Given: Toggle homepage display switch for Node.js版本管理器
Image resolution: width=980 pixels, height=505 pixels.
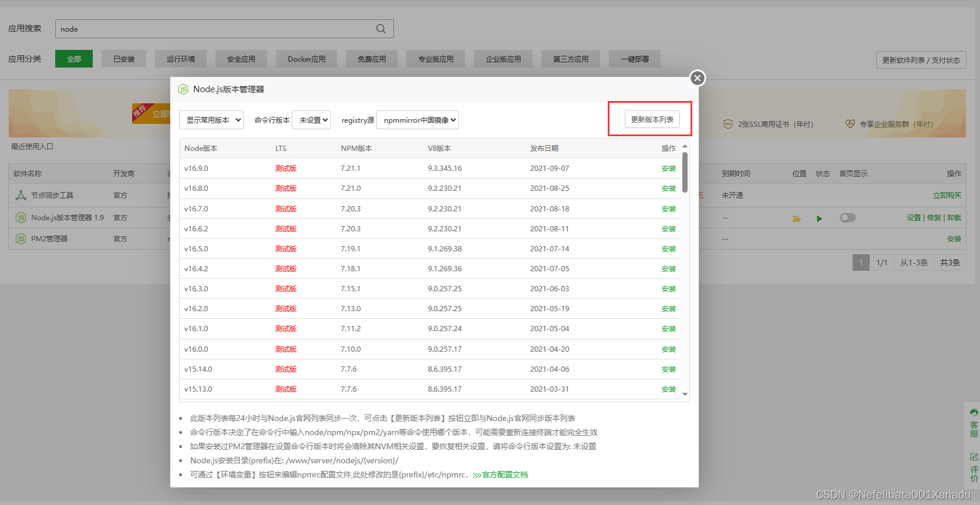Looking at the screenshot, I should (x=847, y=218).
